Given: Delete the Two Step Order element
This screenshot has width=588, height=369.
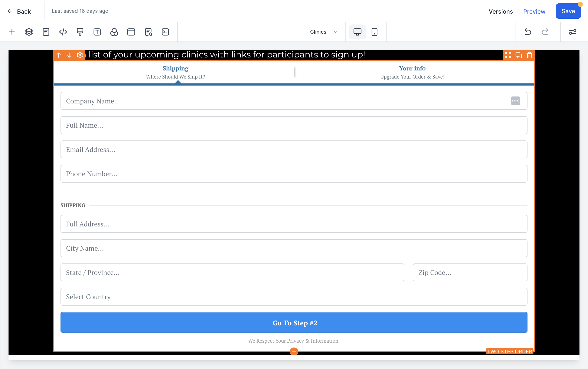Looking at the screenshot, I should (x=529, y=55).
